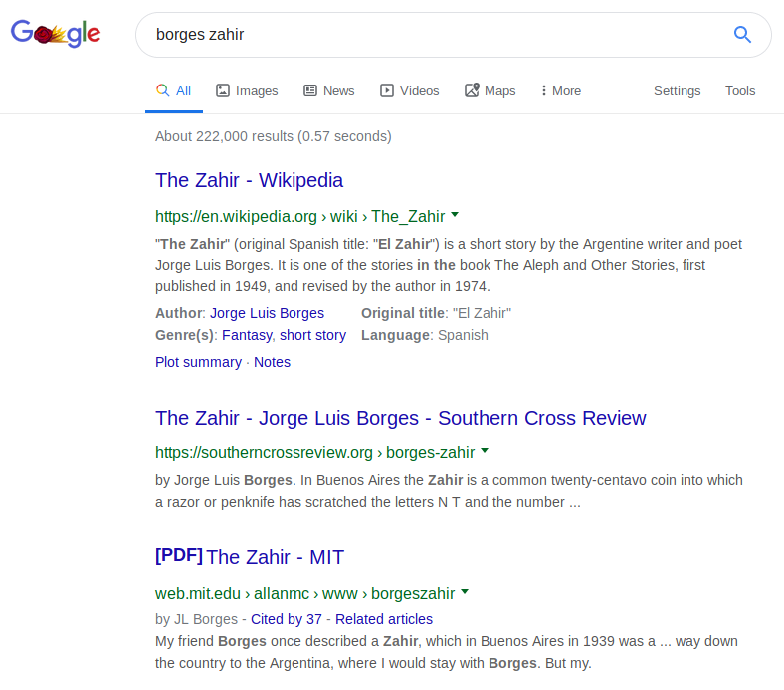Open search Tools
784x690 pixels.
click(740, 90)
